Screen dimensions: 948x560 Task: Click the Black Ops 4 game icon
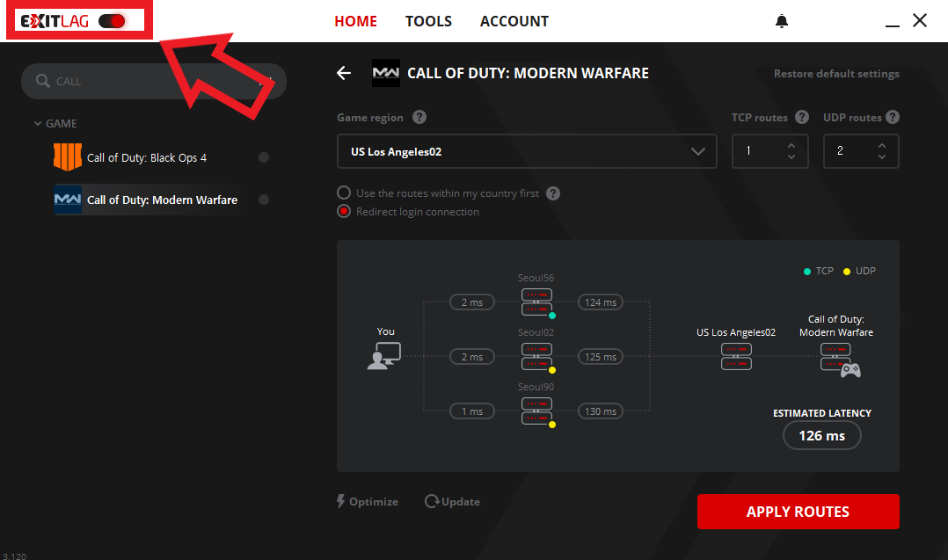[x=68, y=157]
